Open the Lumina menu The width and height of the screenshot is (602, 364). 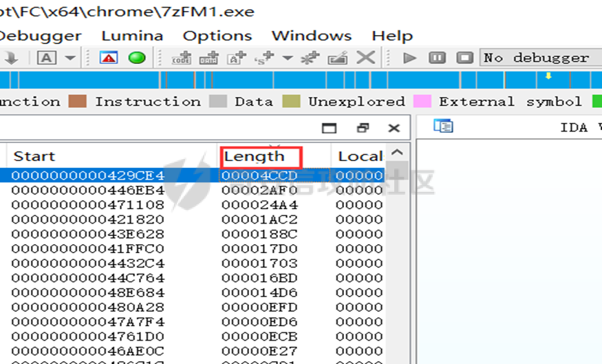tap(132, 36)
